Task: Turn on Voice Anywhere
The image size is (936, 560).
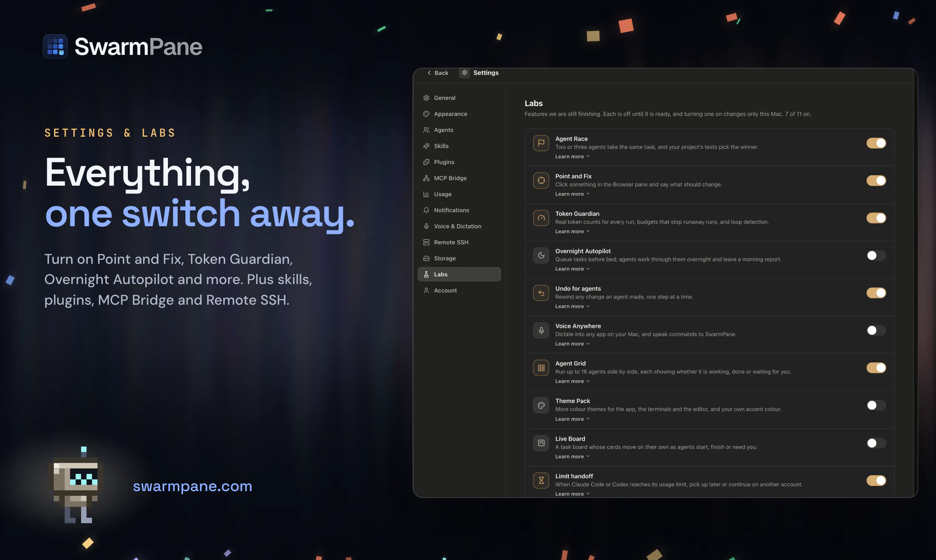Action: click(876, 330)
